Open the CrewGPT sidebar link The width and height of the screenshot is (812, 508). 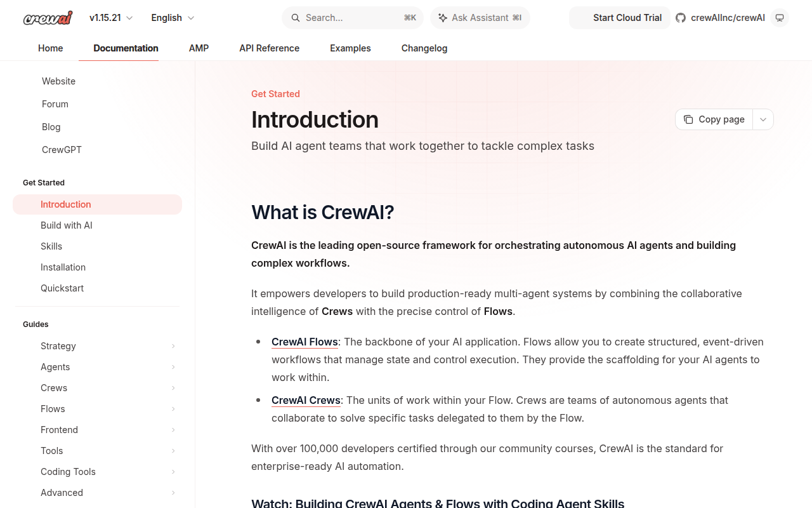click(62, 150)
